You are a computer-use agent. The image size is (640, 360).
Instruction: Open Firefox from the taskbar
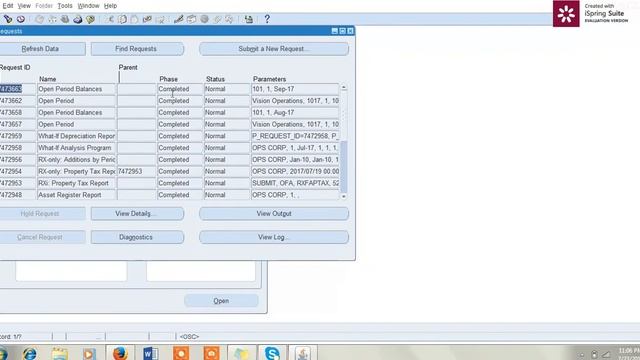click(120, 353)
